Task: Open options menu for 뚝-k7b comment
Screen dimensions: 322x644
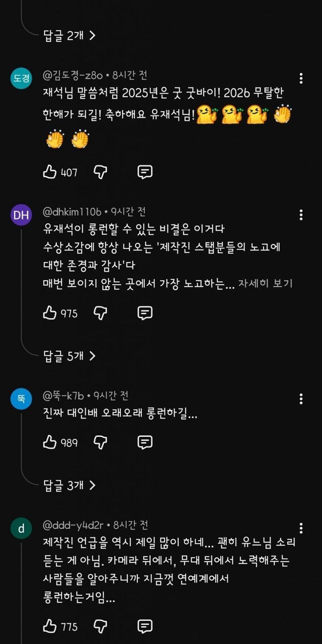Action: [x=301, y=399]
